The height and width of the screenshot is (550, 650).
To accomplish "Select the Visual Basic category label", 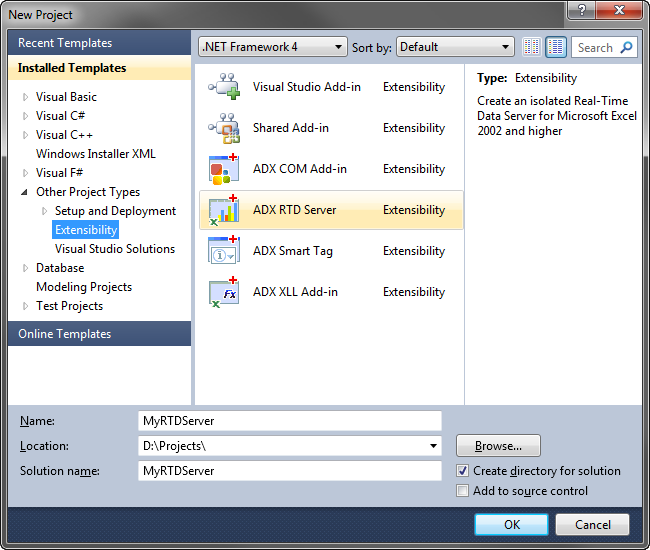I will [x=66, y=97].
